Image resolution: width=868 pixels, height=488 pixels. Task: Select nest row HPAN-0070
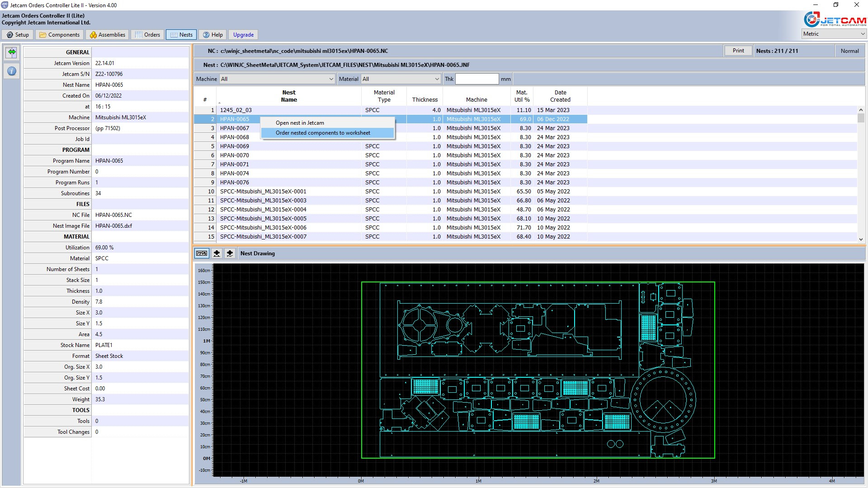(x=391, y=155)
